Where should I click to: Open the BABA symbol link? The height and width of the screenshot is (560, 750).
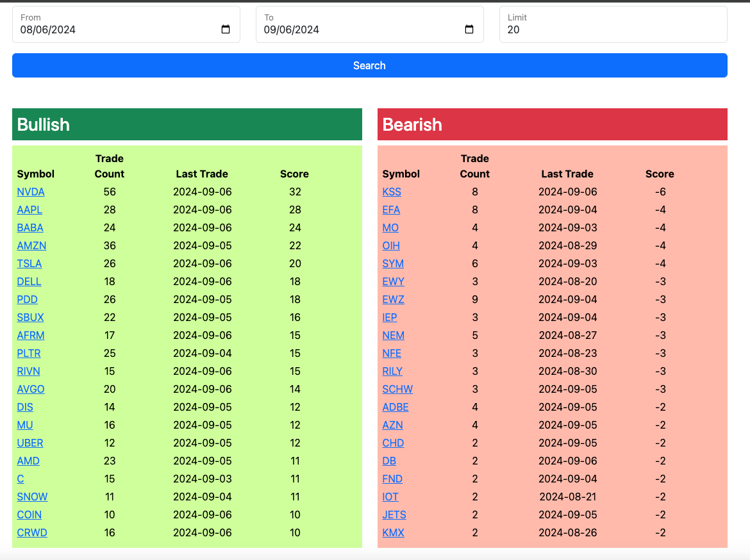[30, 227]
